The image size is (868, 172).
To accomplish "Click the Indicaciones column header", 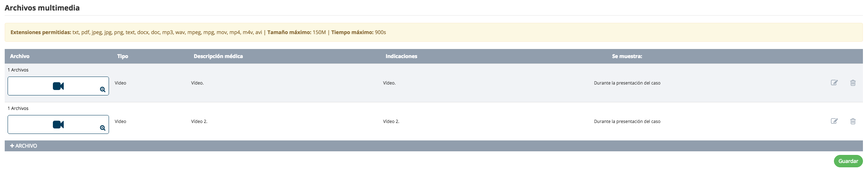I will (401, 56).
